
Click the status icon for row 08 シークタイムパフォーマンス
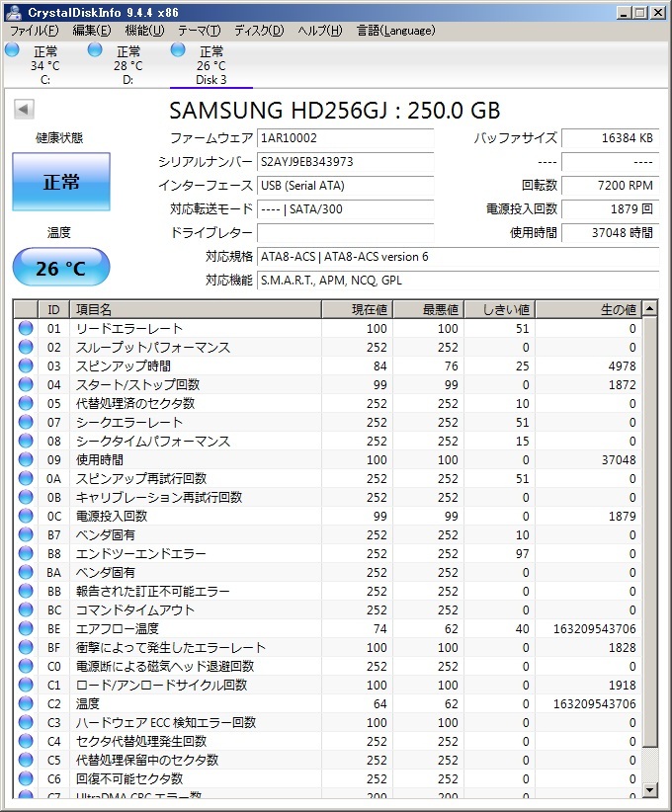26,441
